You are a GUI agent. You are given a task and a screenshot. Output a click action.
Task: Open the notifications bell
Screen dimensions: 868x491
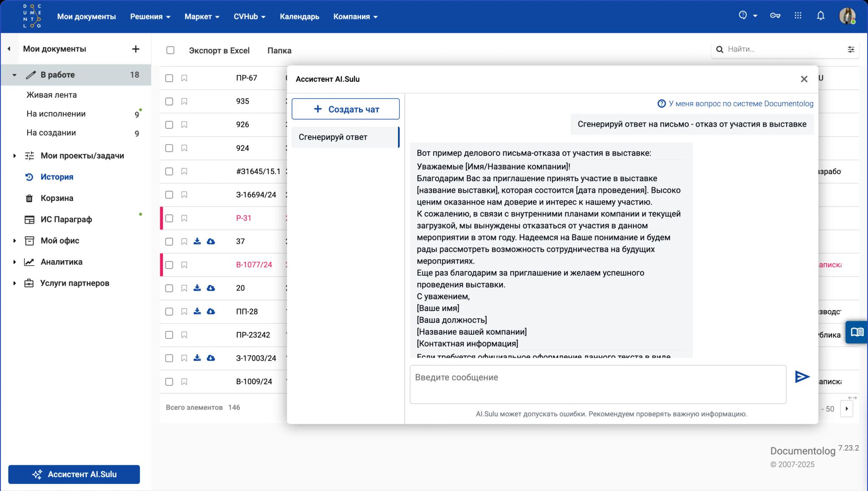point(821,16)
